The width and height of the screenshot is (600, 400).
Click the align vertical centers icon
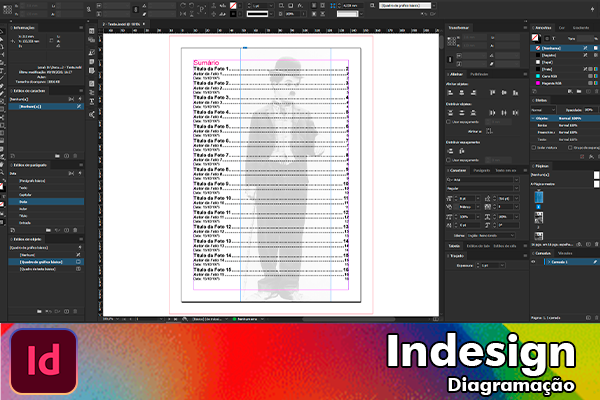[x=504, y=93]
